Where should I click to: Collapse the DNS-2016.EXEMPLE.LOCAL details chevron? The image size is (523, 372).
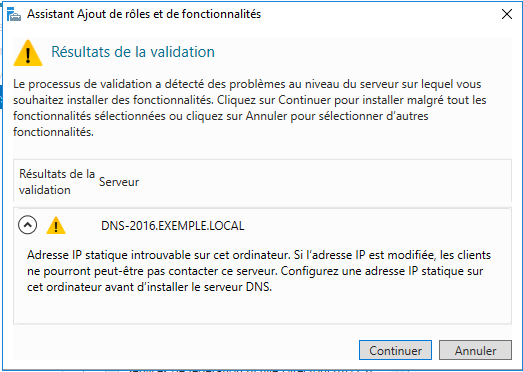click(x=27, y=225)
